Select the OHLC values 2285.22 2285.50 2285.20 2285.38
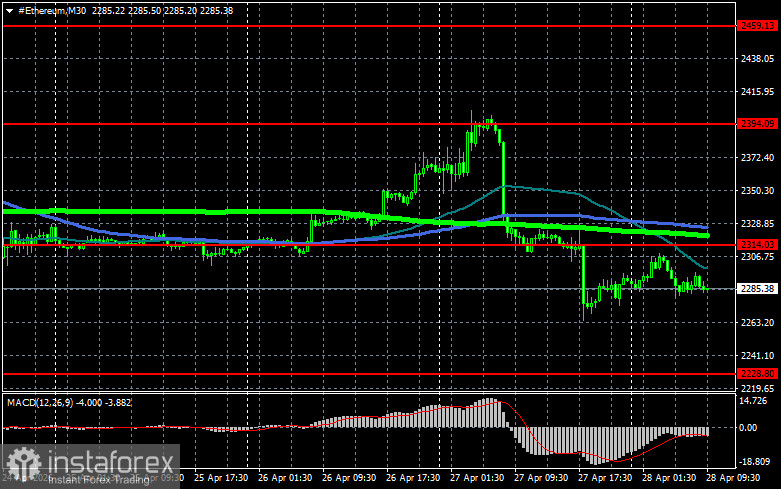Image resolution: width=781 pixels, height=489 pixels. pos(162,10)
